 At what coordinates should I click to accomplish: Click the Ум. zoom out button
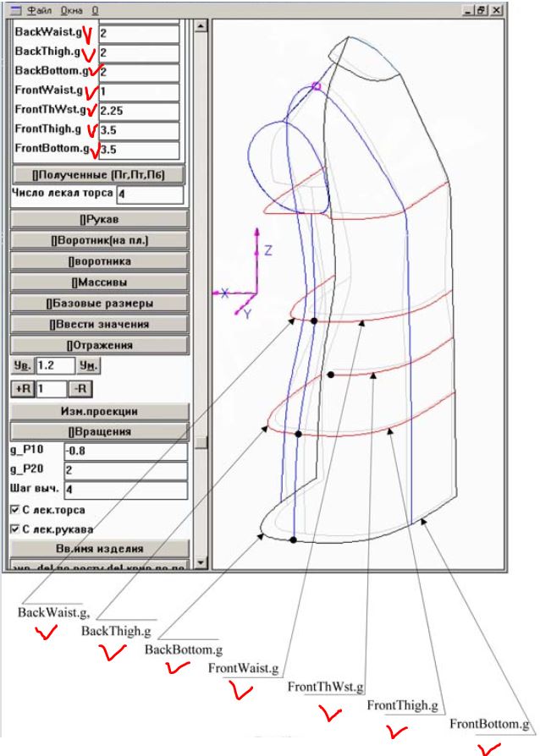tap(88, 366)
